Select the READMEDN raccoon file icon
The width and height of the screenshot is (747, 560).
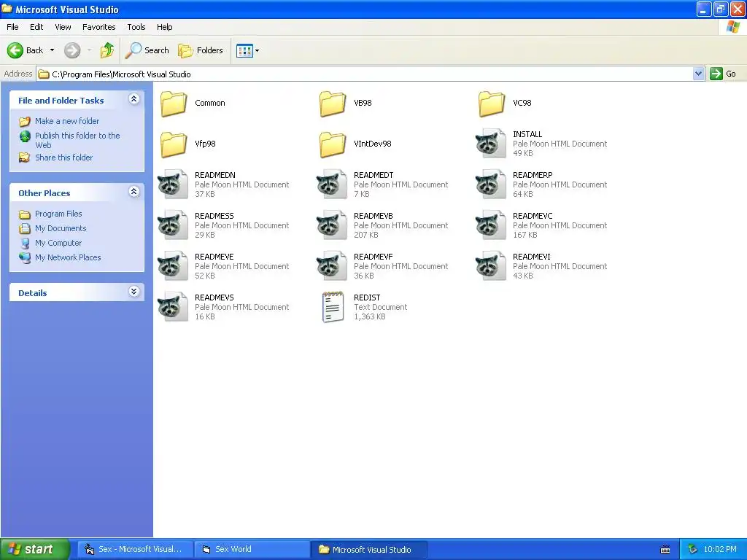pos(173,184)
